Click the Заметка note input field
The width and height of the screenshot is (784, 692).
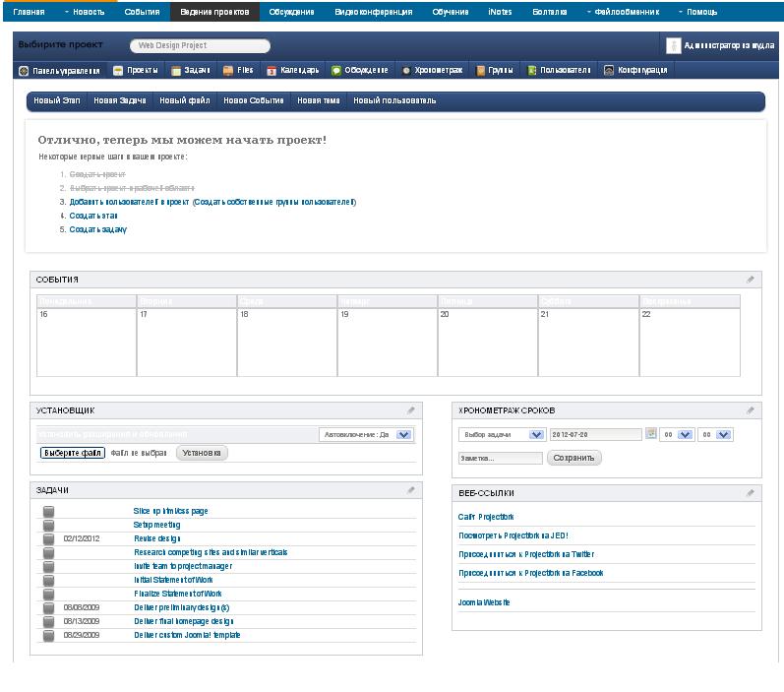501,458
